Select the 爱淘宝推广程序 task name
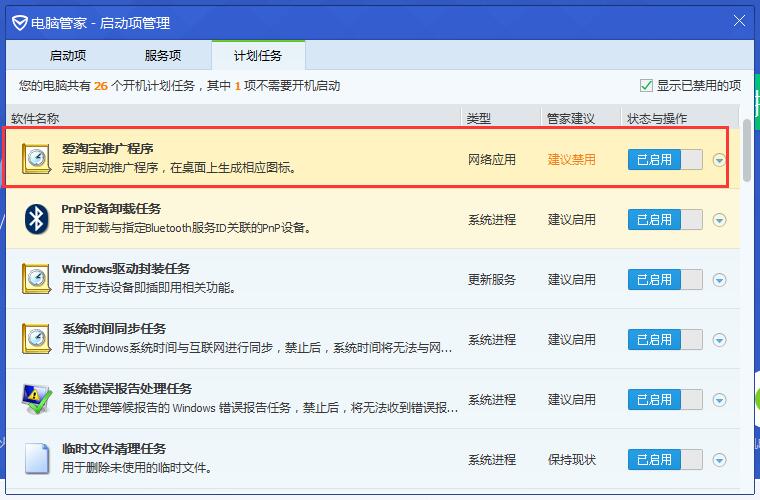Image resolution: width=760 pixels, height=500 pixels. point(108,149)
